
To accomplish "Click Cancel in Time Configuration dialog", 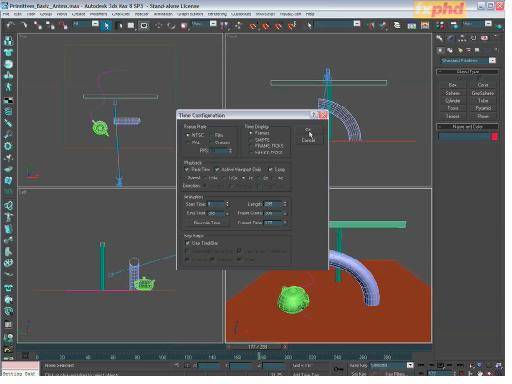I will coord(308,140).
